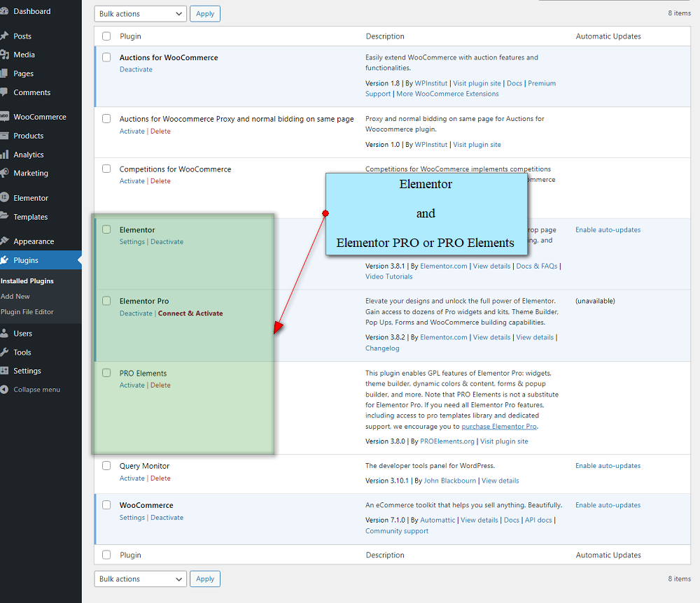
Task: Click the Analytics bar chart icon
Action: (x=4, y=155)
